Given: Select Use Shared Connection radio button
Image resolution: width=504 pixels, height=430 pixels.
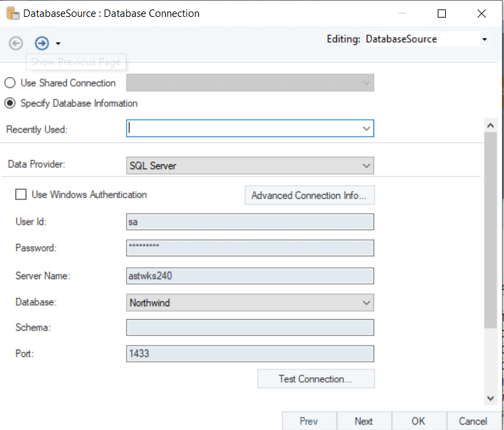Looking at the screenshot, I should tap(10, 83).
